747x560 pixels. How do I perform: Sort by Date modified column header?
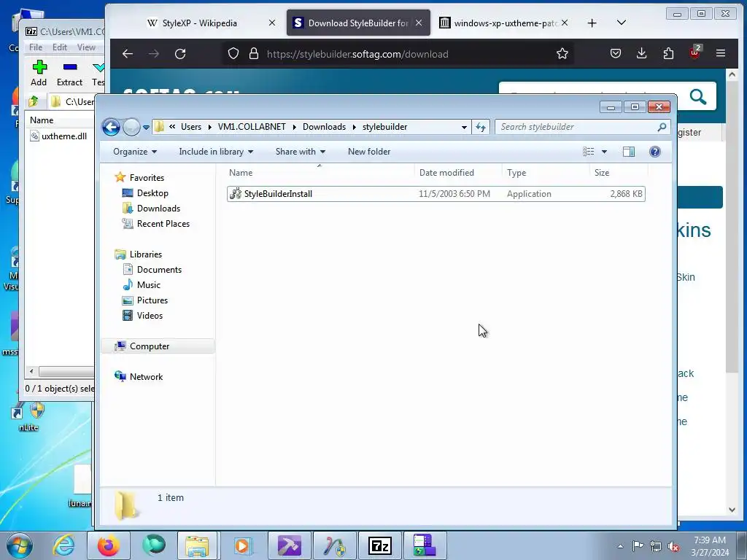coord(458,172)
